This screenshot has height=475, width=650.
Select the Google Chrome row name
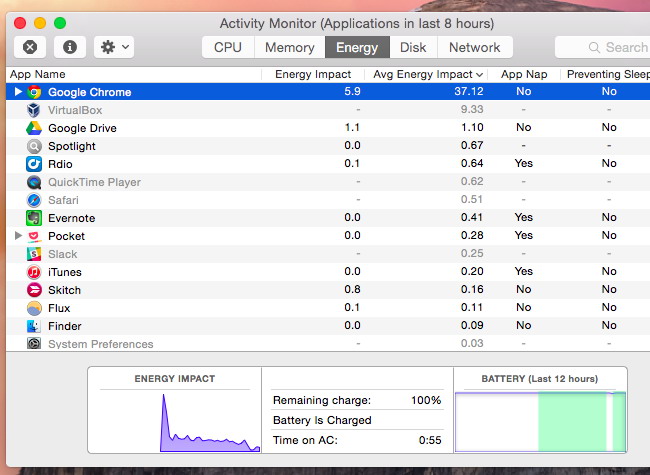point(90,92)
